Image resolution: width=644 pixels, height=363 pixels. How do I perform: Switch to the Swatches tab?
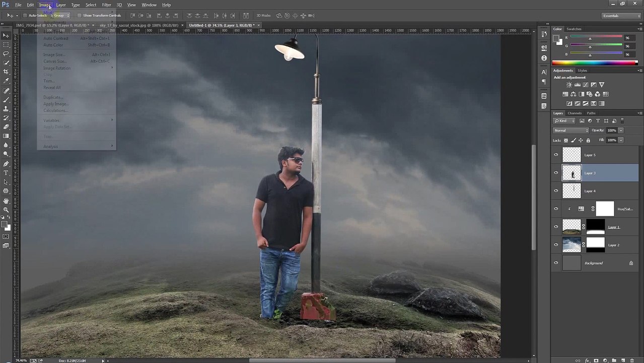click(x=574, y=29)
